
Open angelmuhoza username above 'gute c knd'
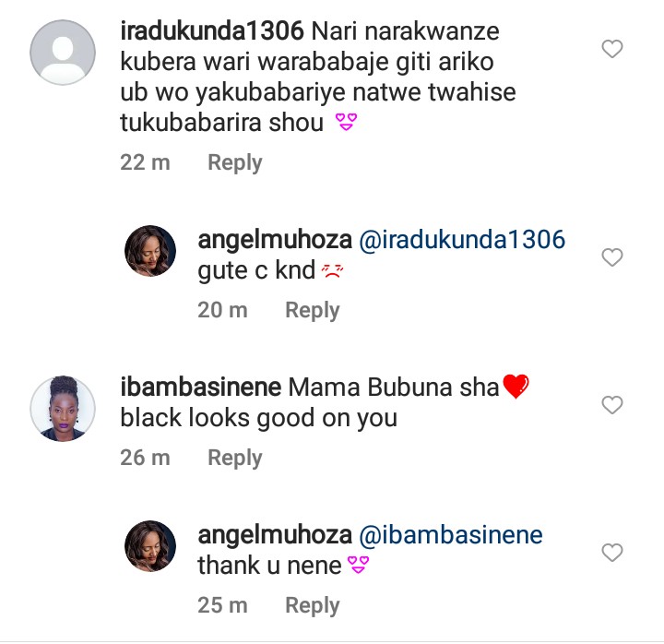point(275,241)
